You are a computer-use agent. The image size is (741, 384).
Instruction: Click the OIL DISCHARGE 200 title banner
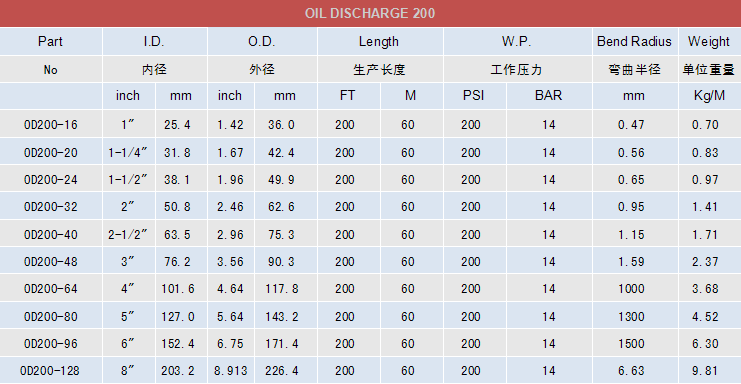pos(370,13)
